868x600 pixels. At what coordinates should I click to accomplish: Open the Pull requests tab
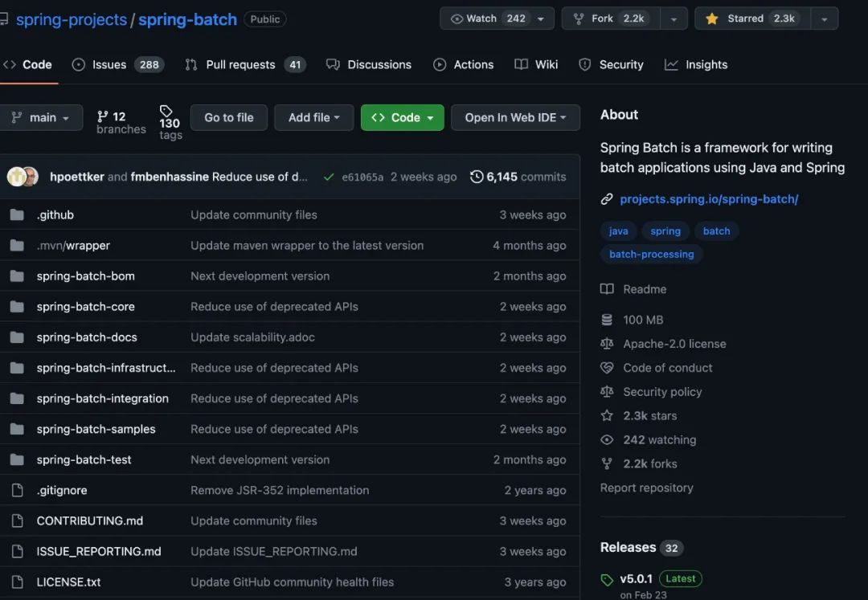coord(245,65)
